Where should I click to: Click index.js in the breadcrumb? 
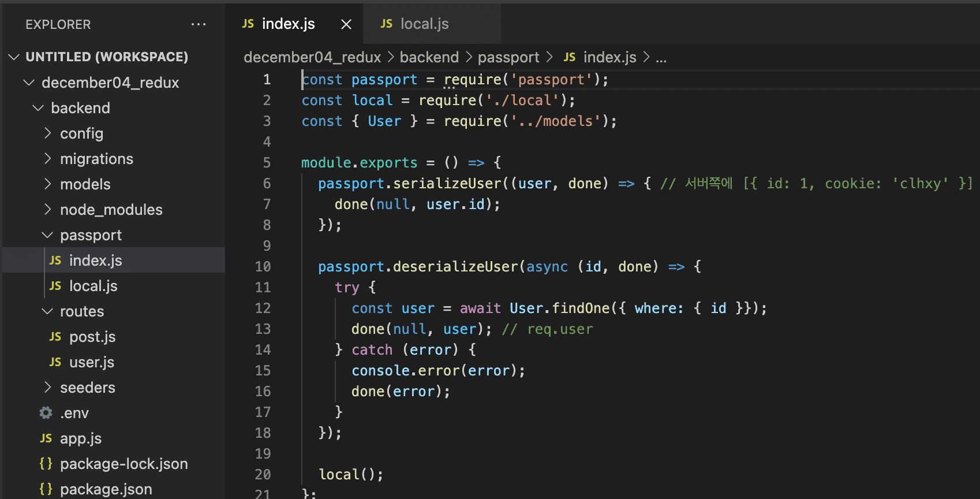point(610,57)
